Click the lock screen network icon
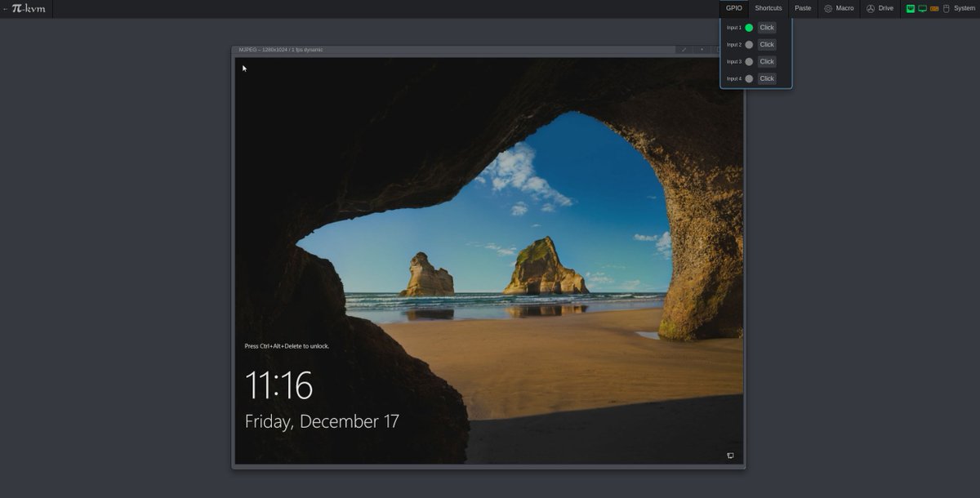The width and height of the screenshot is (980, 498). pyautogui.click(x=730, y=456)
